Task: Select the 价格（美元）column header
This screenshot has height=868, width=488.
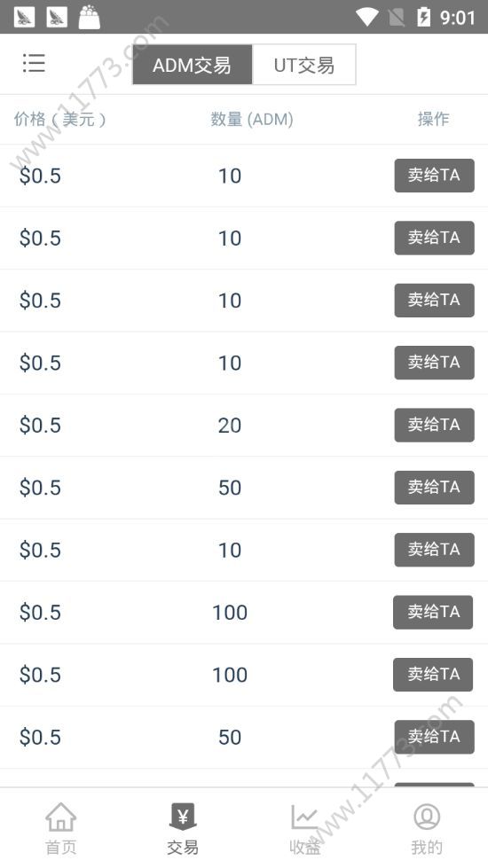Action: [59, 119]
